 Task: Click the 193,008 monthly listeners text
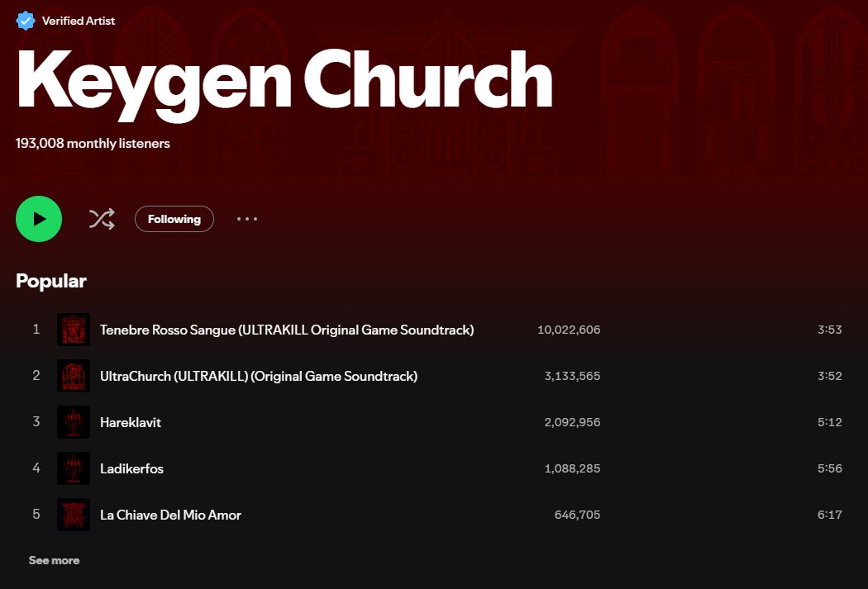[93, 143]
